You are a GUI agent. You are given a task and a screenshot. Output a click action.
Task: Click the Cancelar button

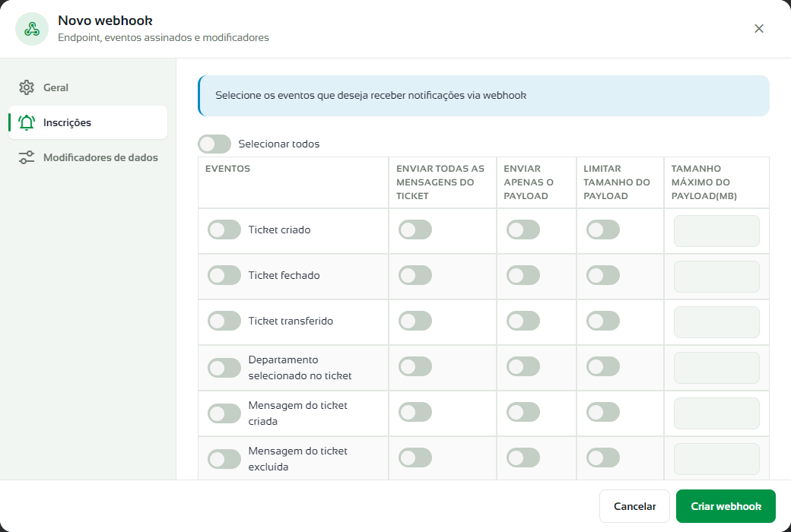(x=634, y=506)
